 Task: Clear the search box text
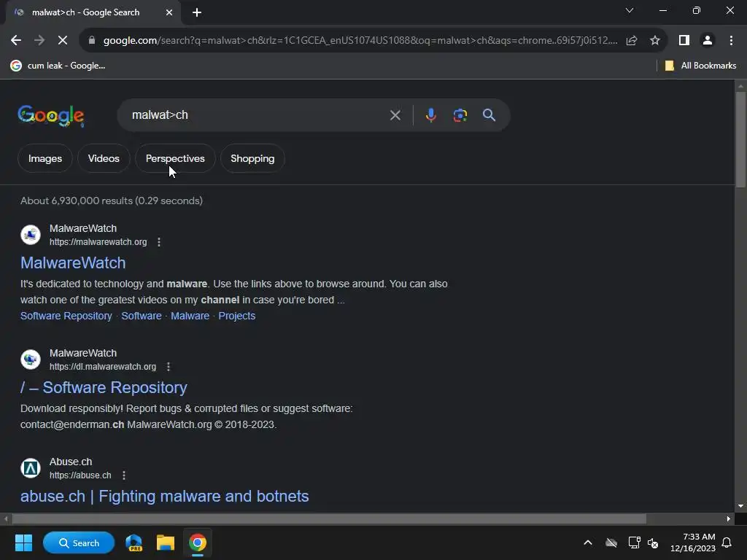pyautogui.click(x=395, y=115)
